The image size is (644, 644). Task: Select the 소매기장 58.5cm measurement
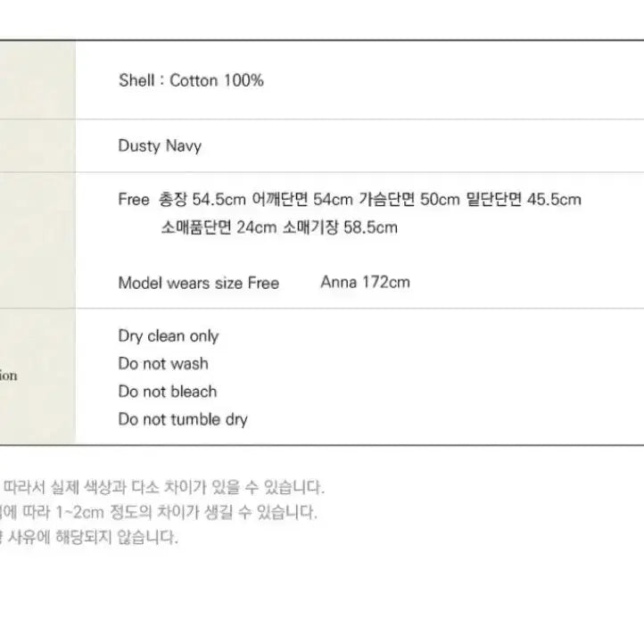pyautogui.click(x=340, y=227)
